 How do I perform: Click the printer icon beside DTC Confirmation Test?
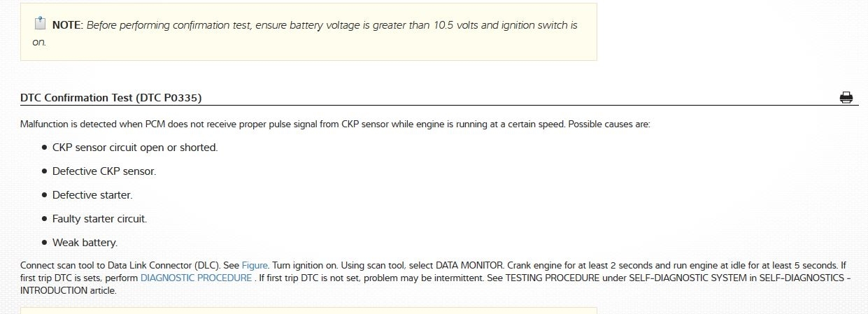pos(846,97)
